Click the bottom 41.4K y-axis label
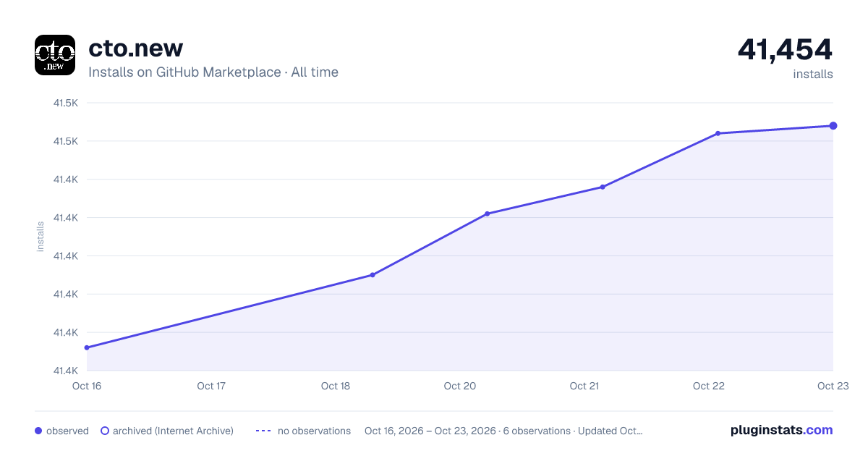The height and width of the screenshot is (456, 868). pos(66,371)
